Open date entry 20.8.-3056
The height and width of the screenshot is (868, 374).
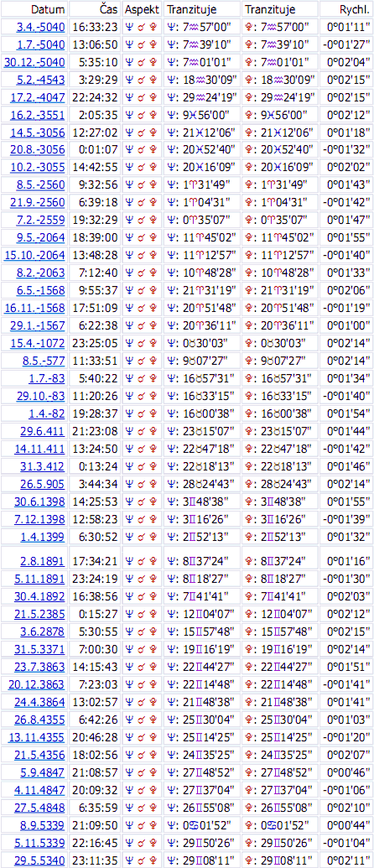[x=39, y=149]
